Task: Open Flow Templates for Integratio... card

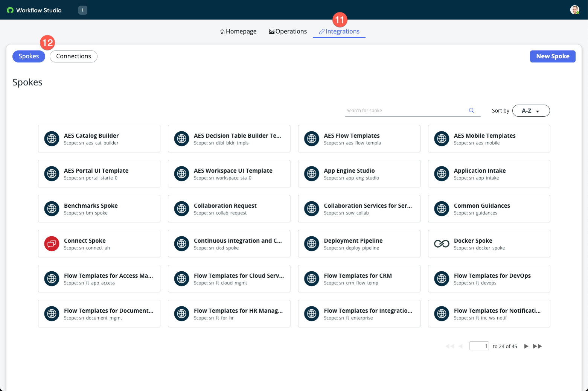Action: [359, 314]
